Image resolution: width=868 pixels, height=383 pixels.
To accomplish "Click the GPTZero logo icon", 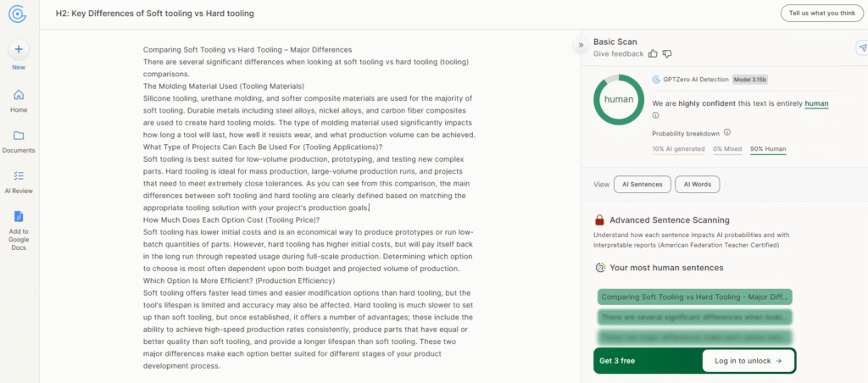I will [18, 14].
